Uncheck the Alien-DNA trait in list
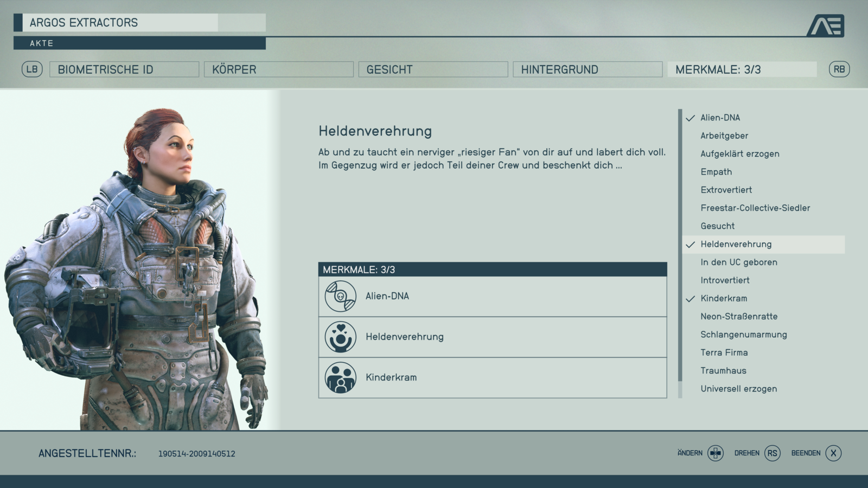Viewport: 868px width, 488px height. 764,118
